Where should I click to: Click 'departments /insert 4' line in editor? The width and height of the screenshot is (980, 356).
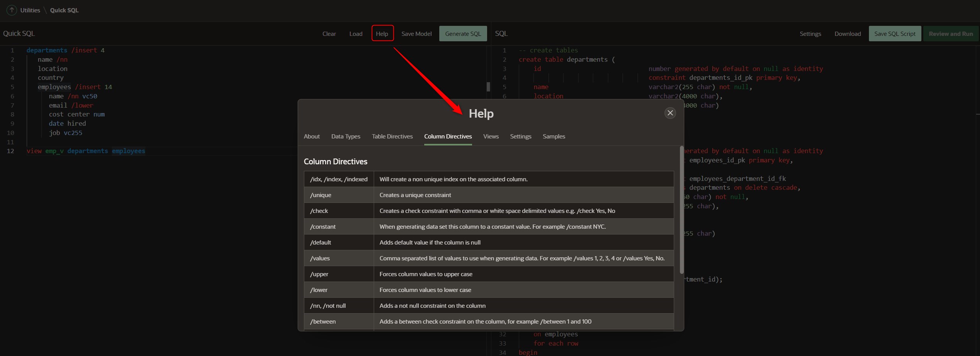[x=66, y=50]
